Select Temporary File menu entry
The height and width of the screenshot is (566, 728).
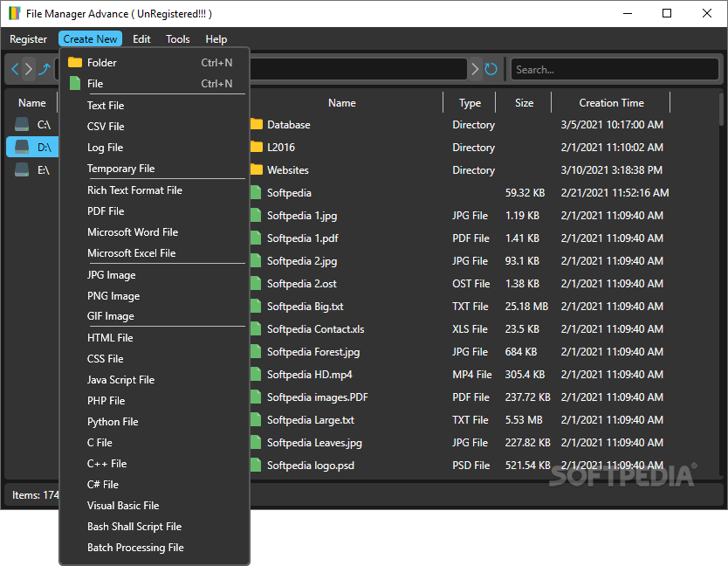(x=155, y=169)
